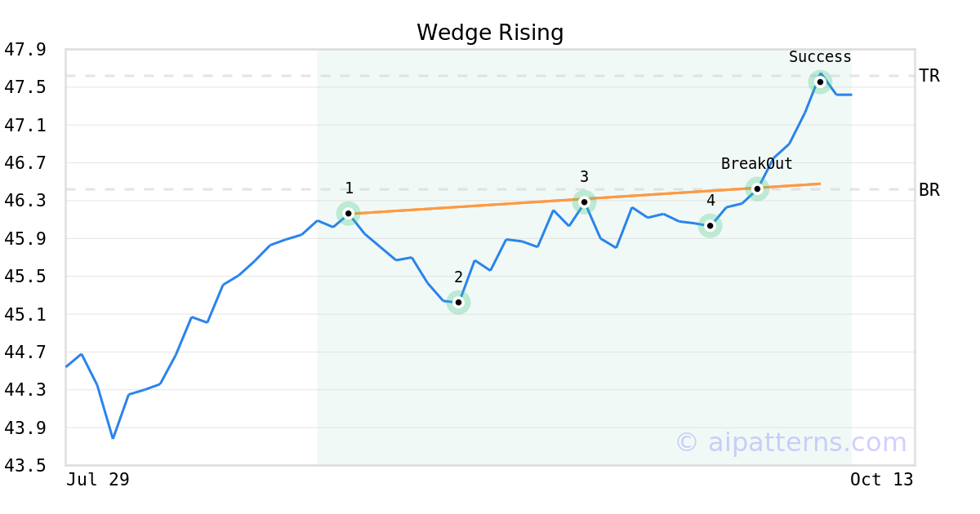Click the lowest dip of the price line
980x514 pixels.
coord(113,438)
